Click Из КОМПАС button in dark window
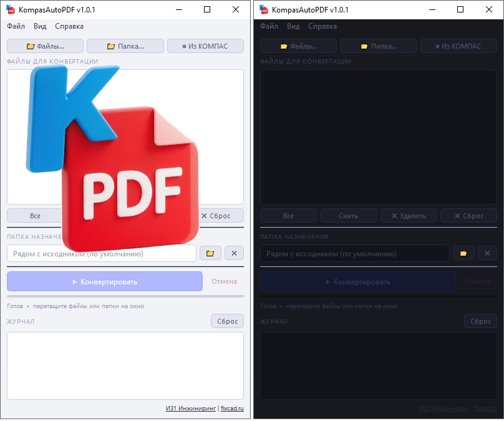This screenshot has height=421, width=504. click(458, 46)
